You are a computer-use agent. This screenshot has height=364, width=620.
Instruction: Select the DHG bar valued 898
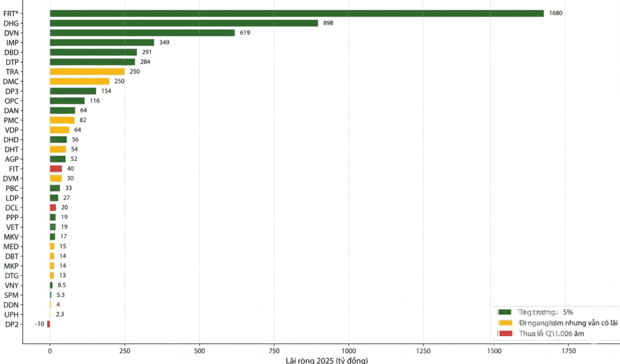pos(184,24)
